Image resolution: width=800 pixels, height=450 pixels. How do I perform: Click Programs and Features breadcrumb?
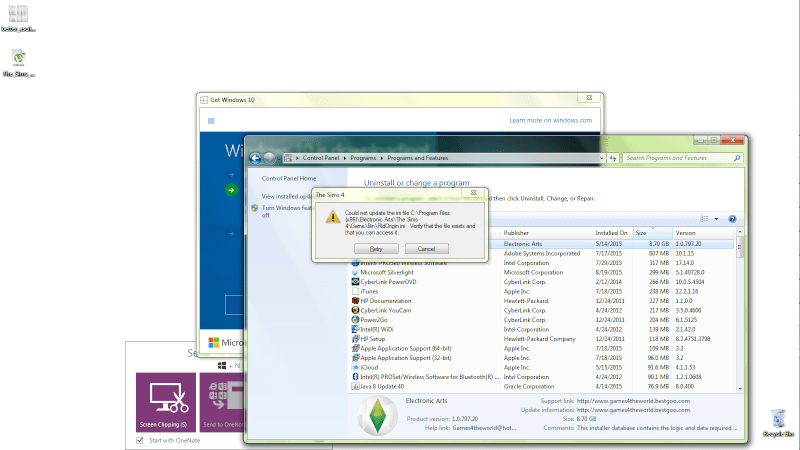(417, 158)
